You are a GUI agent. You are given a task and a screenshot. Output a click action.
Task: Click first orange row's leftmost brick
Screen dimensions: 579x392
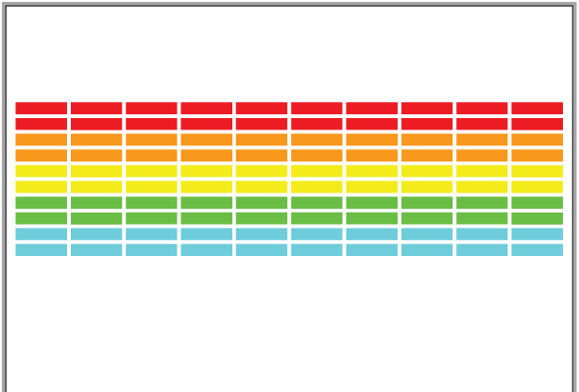41,140
